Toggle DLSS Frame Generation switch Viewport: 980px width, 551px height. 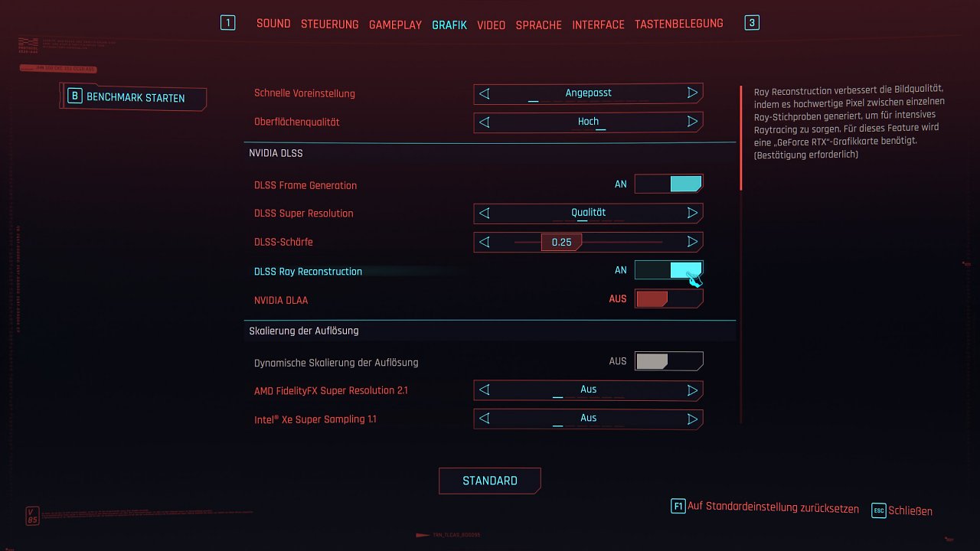pyautogui.click(x=668, y=184)
